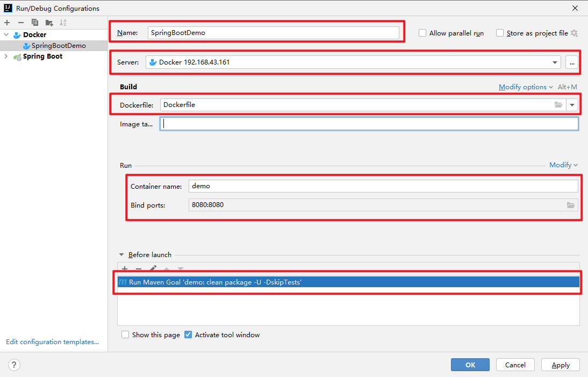Viewport: 588px width, 377px height.
Task: Click the Bind ports folder icon
Action: coord(571,205)
